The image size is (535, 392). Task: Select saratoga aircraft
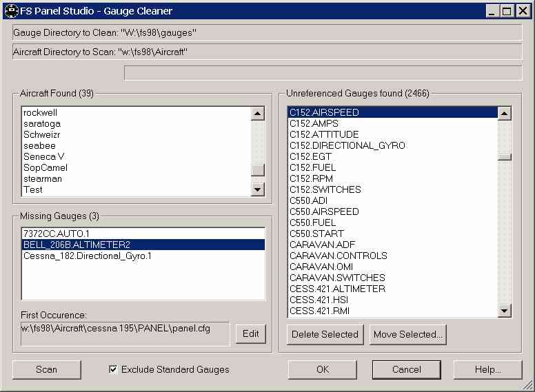click(136, 124)
